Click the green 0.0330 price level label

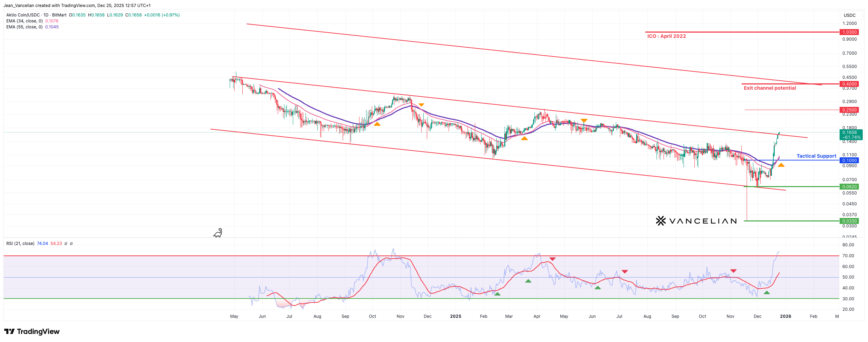(x=849, y=221)
